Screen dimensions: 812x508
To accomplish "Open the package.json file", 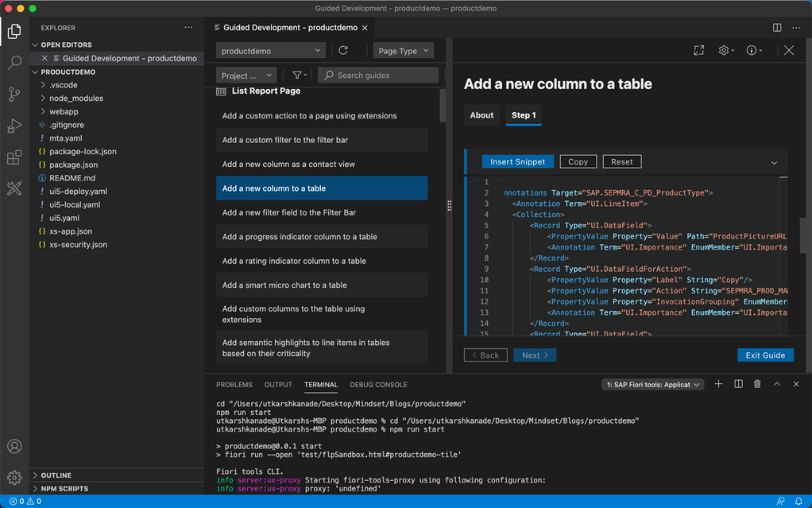I will point(74,165).
